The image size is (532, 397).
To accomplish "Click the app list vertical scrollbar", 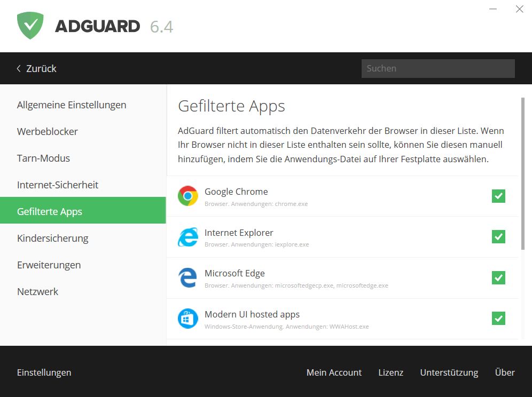I will 523,173.
